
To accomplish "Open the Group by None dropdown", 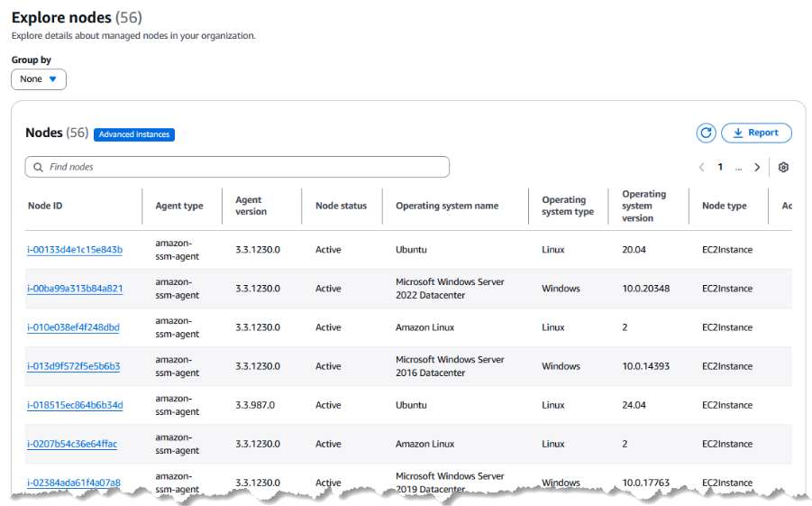I will tap(39, 79).
